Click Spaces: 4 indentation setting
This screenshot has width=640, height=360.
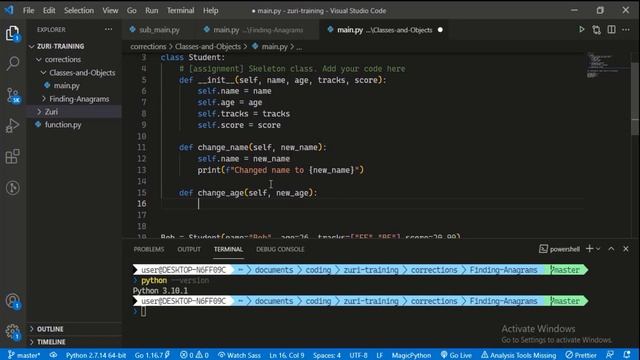(327, 355)
